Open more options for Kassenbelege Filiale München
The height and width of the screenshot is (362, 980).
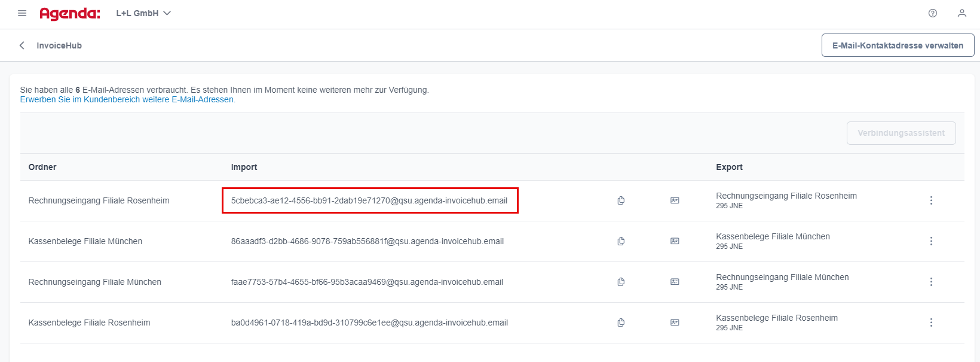[931, 241]
